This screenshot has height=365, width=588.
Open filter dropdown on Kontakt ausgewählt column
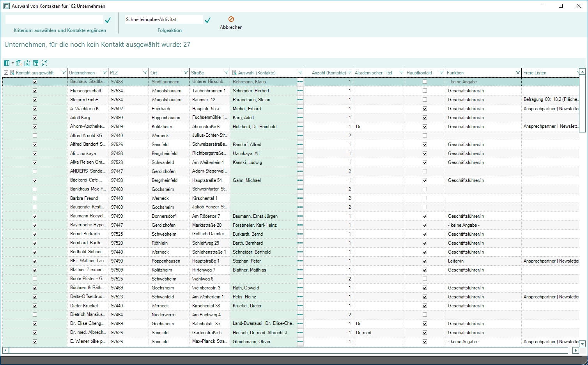64,73
